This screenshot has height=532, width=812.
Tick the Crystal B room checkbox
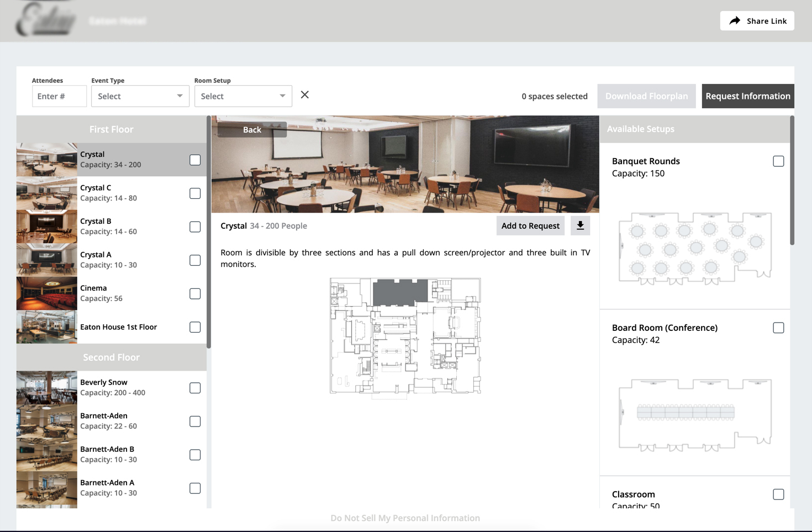(195, 227)
